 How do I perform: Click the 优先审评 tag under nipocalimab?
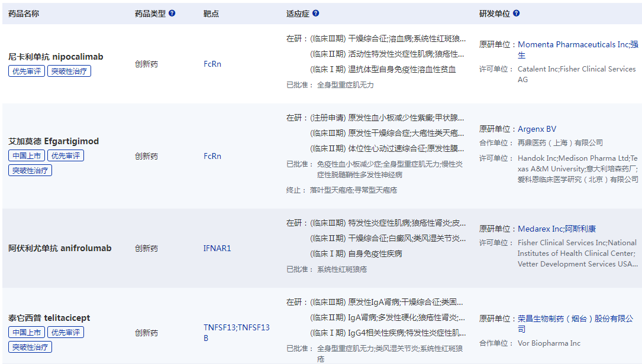(x=26, y=70)
